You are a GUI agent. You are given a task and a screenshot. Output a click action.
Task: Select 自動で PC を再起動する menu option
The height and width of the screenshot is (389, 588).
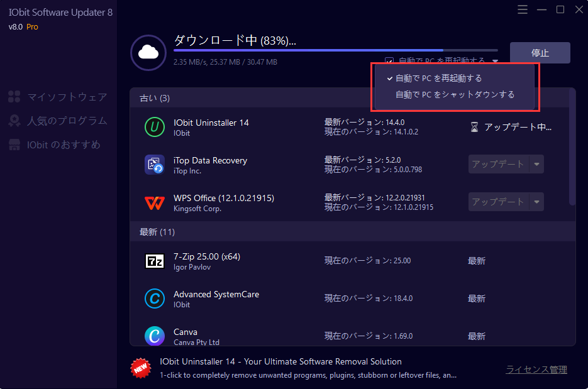click(x=455, y=79)
